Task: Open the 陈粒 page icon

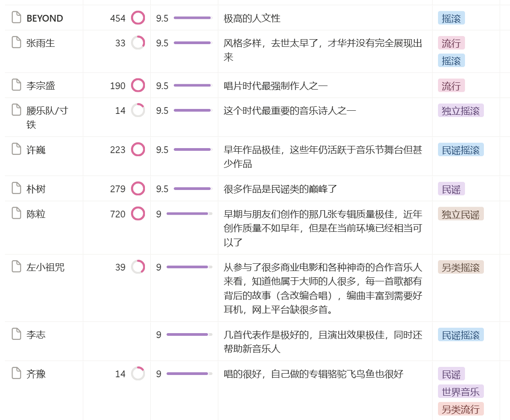Action: 16,213
